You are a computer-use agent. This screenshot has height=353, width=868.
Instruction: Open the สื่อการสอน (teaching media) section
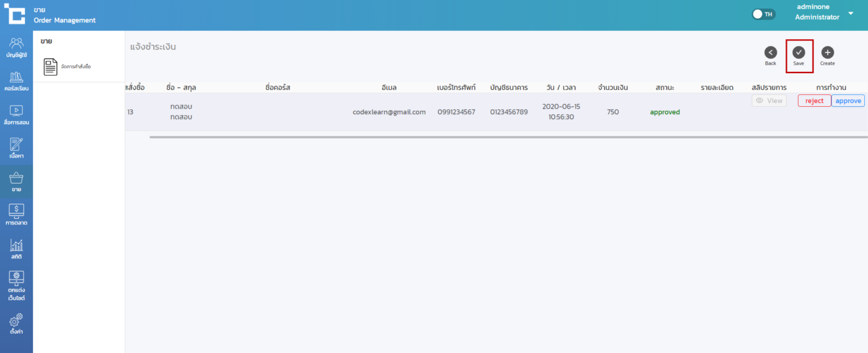point(16,114)
